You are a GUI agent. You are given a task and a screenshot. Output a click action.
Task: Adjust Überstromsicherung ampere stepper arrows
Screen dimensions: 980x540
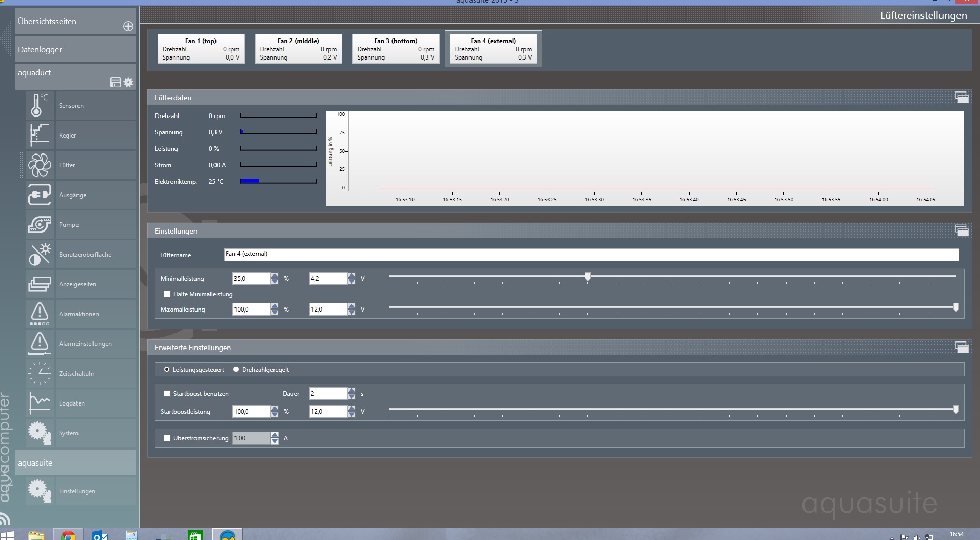(275, 438)
